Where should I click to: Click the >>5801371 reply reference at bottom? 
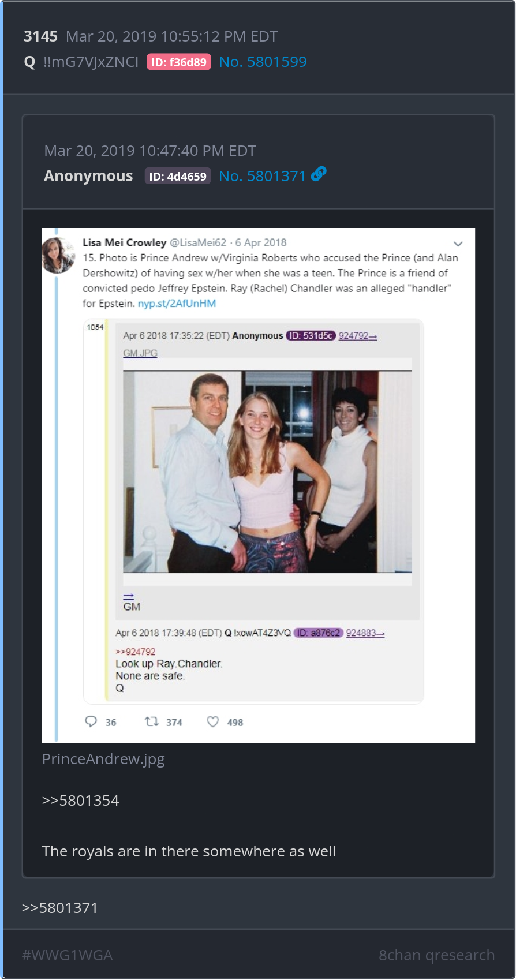click(60, 908)
